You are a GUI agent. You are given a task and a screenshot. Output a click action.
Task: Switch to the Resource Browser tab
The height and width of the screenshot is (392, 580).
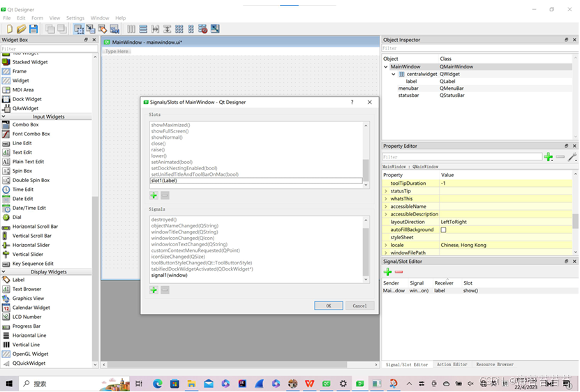point(495,364)
